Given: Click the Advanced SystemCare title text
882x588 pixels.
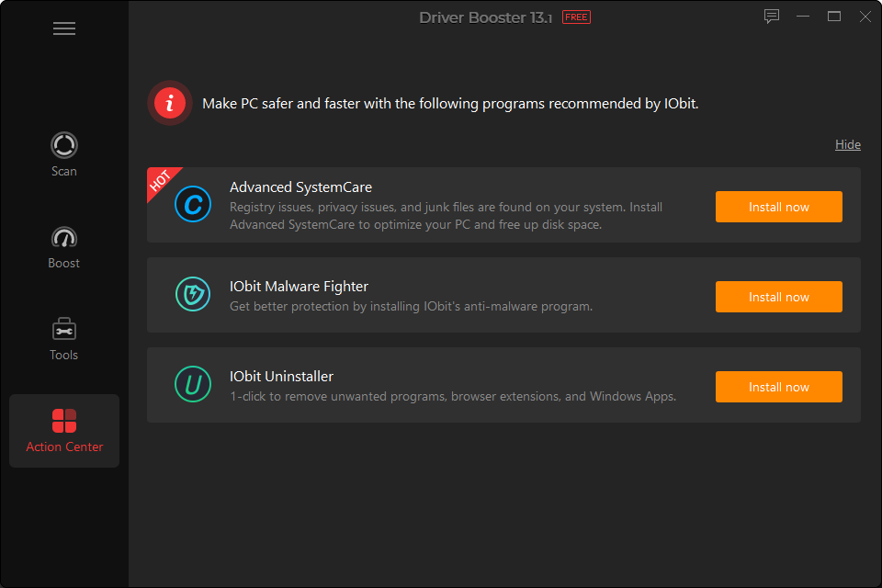Looking at the screenshot, I should 300,187.
